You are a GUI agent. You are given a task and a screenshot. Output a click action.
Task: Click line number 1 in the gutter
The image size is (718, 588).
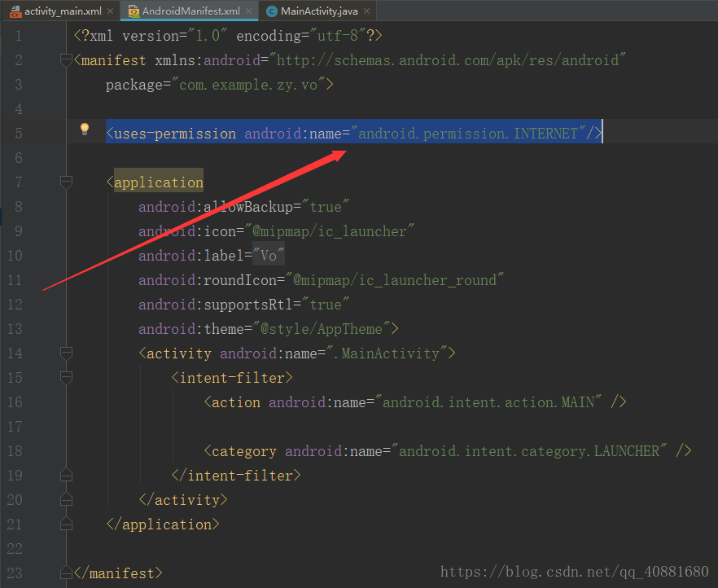pyautogui.click(x=18, y=36)
